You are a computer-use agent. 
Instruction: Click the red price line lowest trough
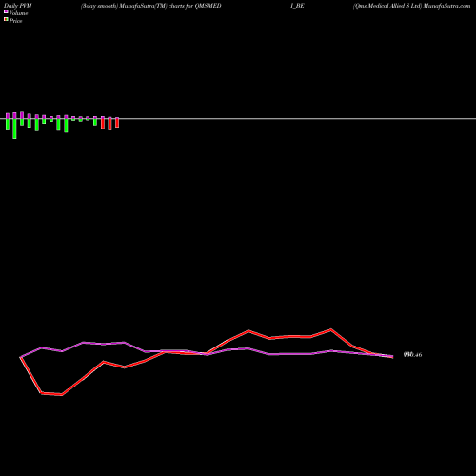click(62, 395)
